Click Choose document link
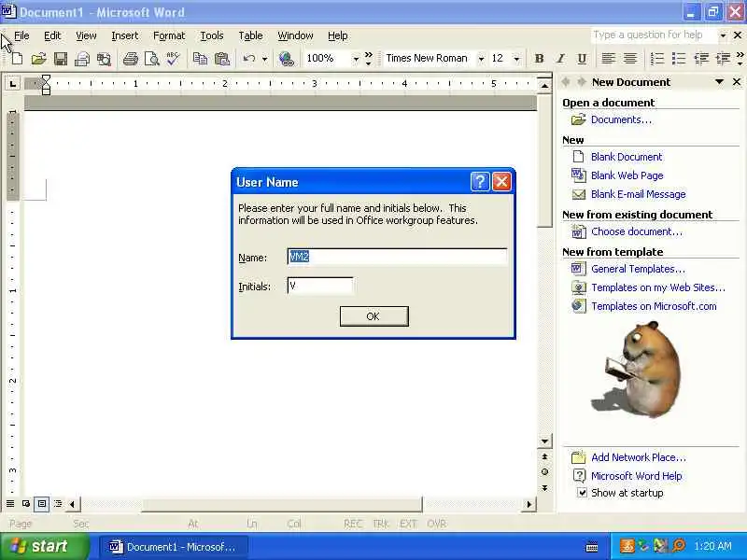Screen dimensions: 747x560 coord(637,231)
